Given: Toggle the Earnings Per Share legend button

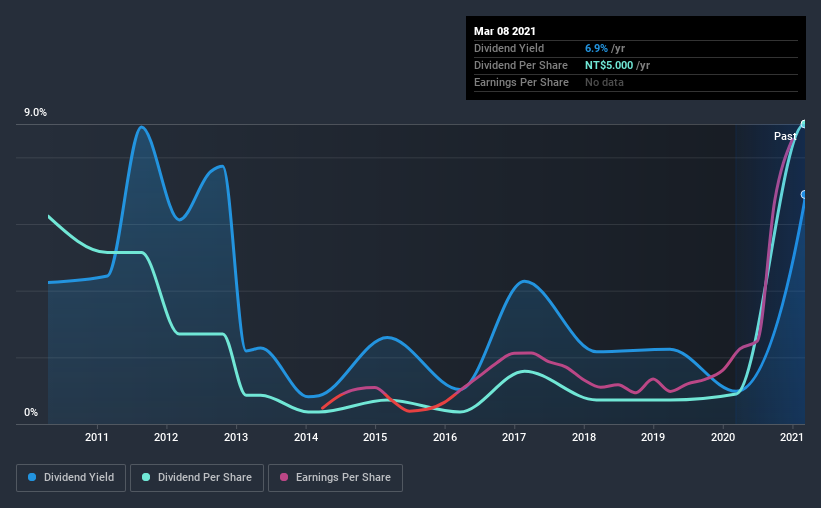Looking at the screenshot, I should [x=335, y=478].
